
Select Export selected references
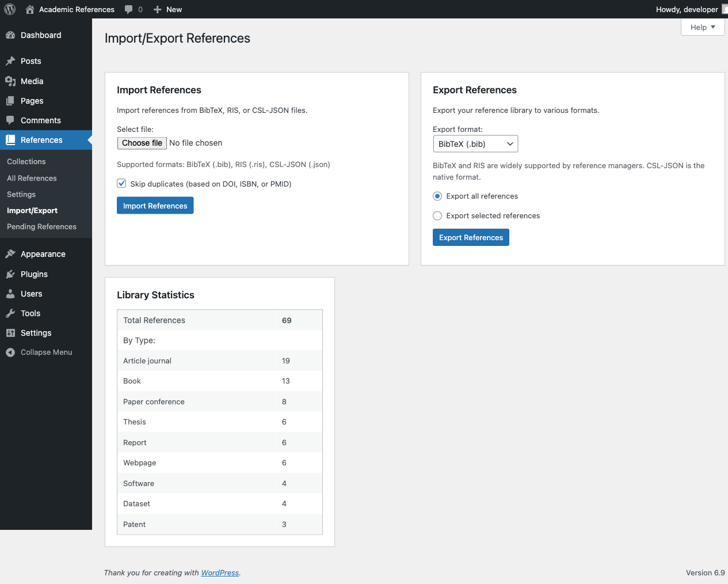click(437, 215)
